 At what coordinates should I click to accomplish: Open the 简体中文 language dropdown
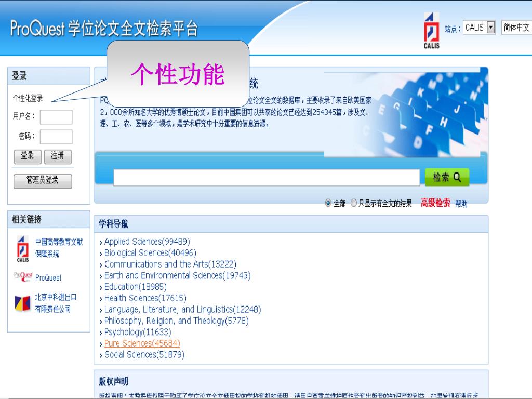coord(516,28)
